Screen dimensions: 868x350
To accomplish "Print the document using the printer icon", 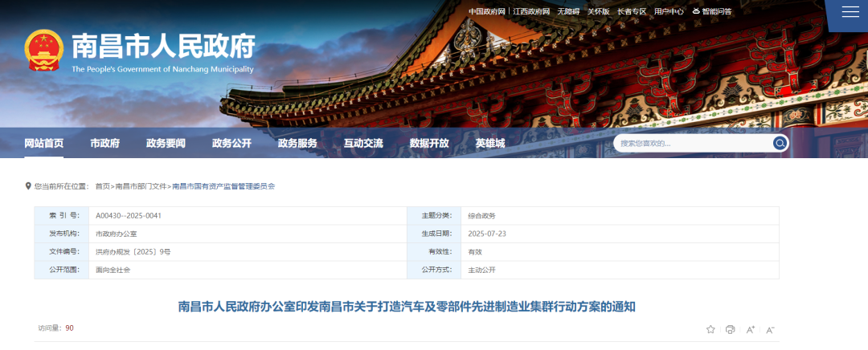I will 730,329.
